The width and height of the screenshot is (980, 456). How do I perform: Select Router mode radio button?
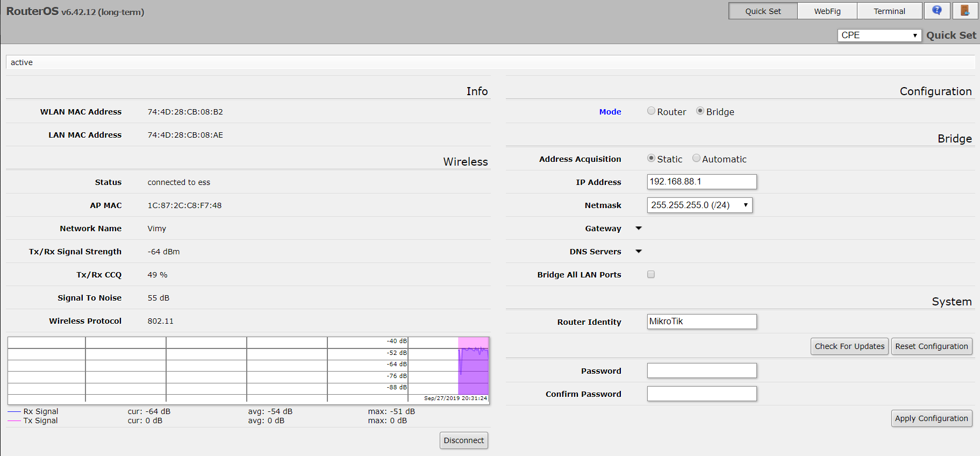click(x=651, y=111)
